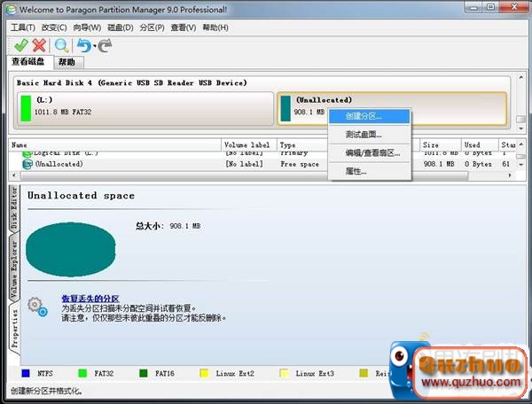The width and height of the screenshot is (532, 404).
Task: Switch to the 查看磁盘 tab
Action: 28,61
